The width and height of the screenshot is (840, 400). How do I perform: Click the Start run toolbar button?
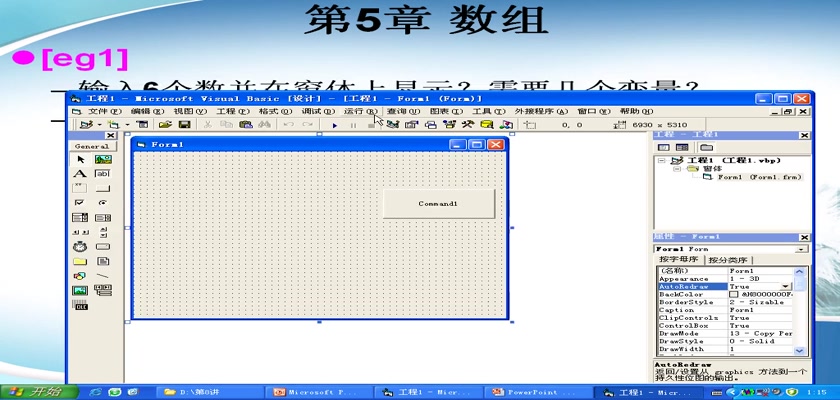tap(335, 125)
